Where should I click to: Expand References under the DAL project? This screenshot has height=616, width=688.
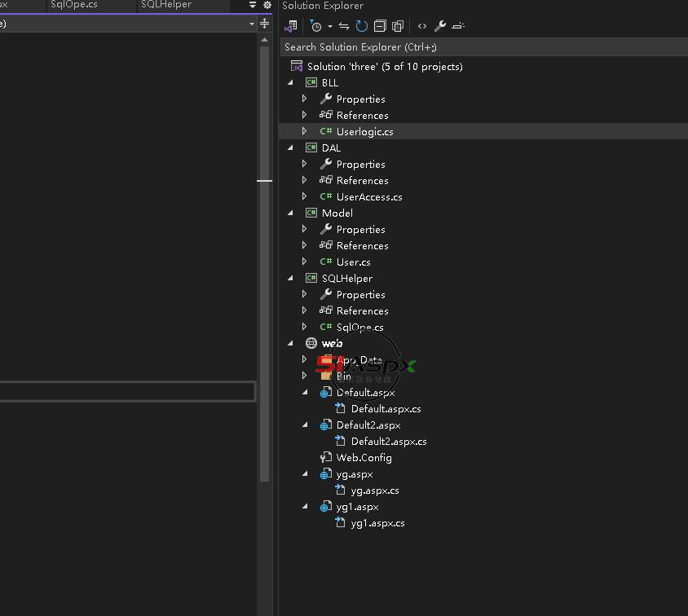pyautogui.click(x=305, y=181)
